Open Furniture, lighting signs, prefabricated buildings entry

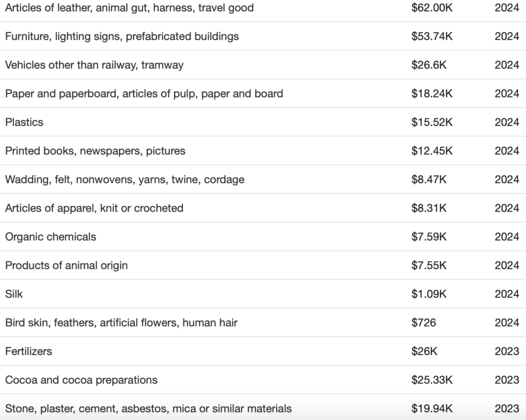click(122, 36)
